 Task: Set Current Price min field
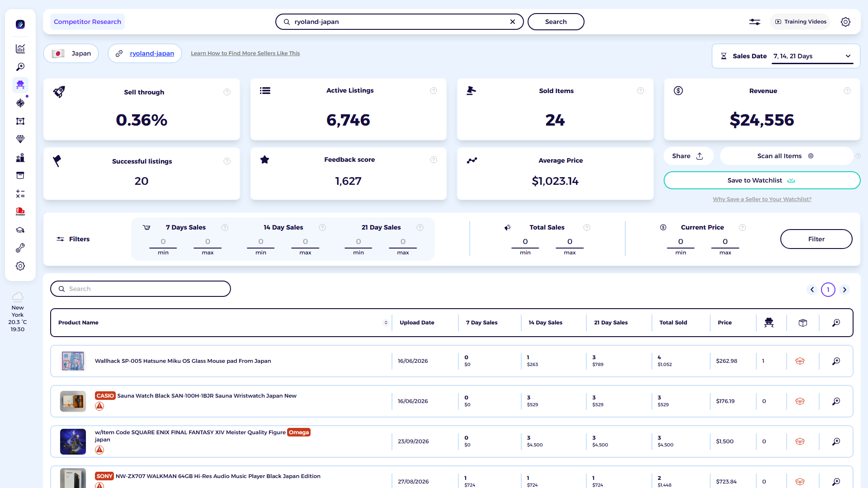(x=680, y=242)
